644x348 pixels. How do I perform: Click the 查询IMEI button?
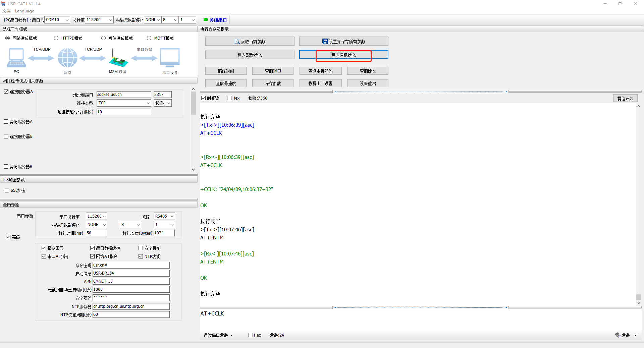point(273,71)
